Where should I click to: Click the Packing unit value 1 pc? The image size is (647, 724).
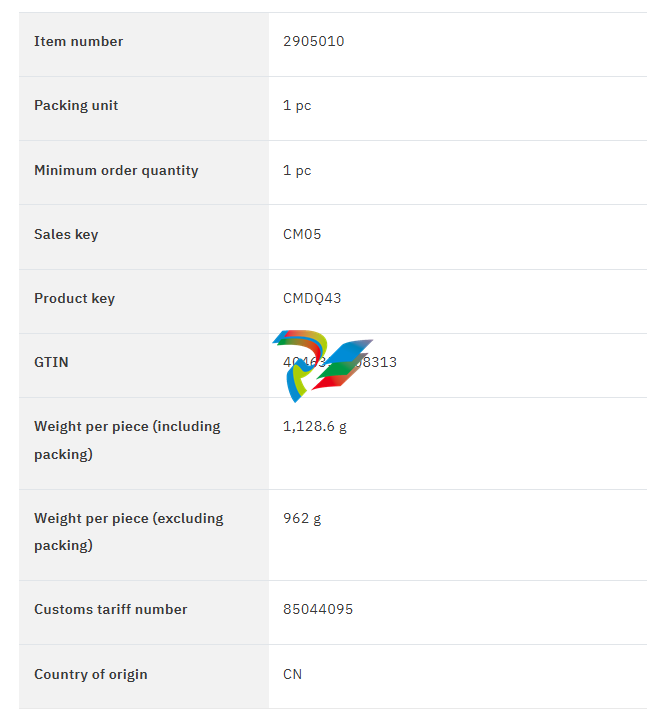297,105
